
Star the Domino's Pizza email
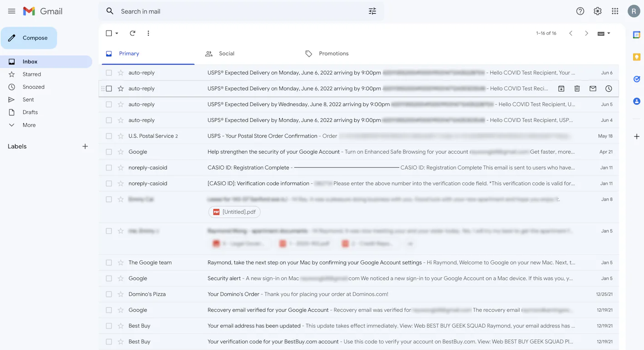(120, 294)
